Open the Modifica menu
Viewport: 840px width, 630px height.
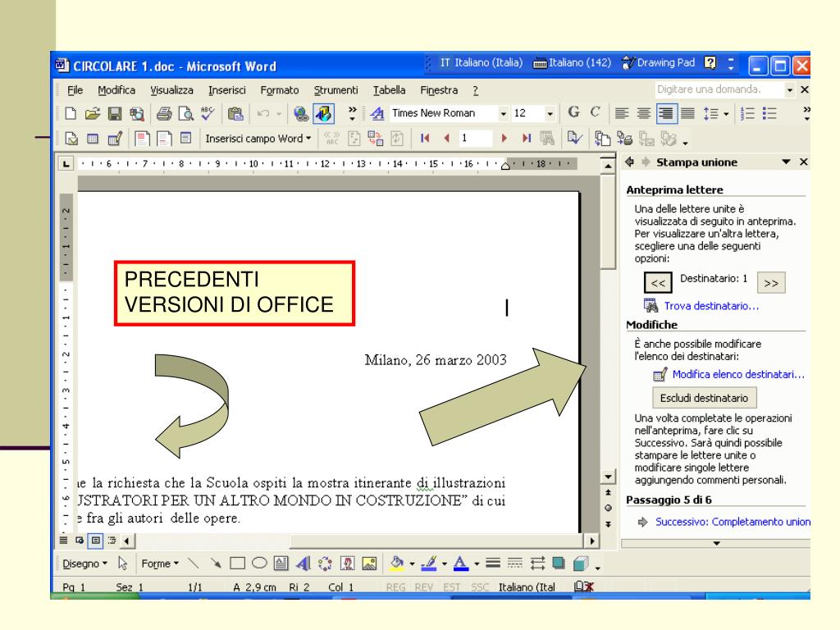116,90
